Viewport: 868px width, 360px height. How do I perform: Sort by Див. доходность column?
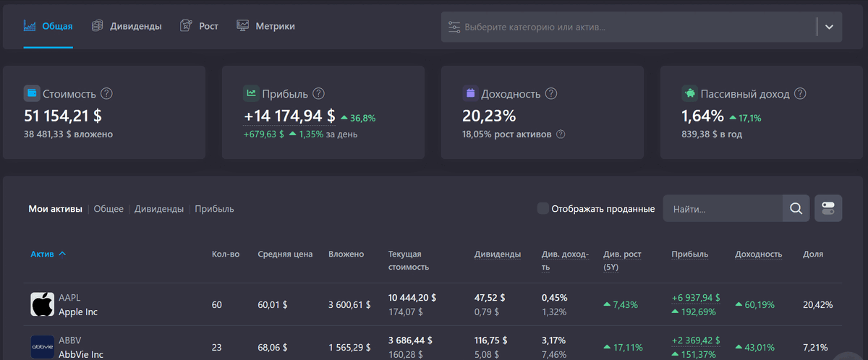click(566, 260)
